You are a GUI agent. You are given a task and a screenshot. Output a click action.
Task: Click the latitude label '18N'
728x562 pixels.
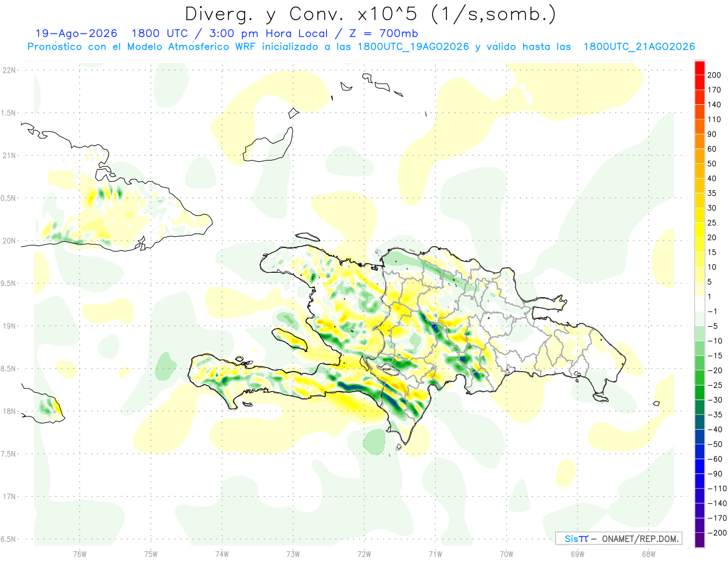point(8,411)
